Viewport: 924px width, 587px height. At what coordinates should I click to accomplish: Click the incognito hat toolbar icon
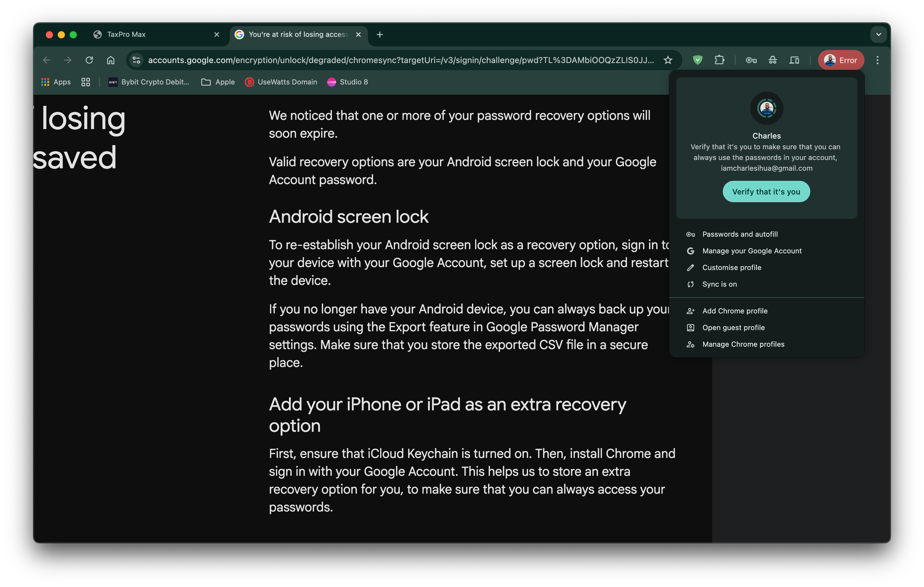[773, 60]
